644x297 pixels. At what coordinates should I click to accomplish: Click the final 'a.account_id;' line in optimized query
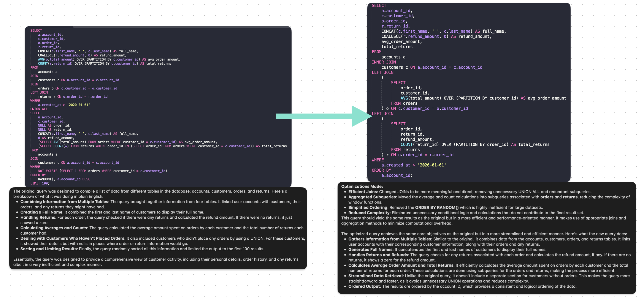[x=397, y=175]
